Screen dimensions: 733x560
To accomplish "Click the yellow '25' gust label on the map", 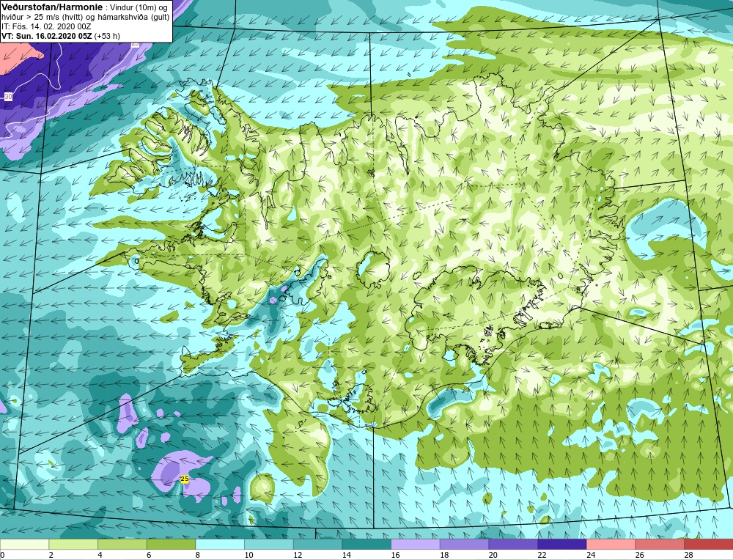I will tap(184, 479).
